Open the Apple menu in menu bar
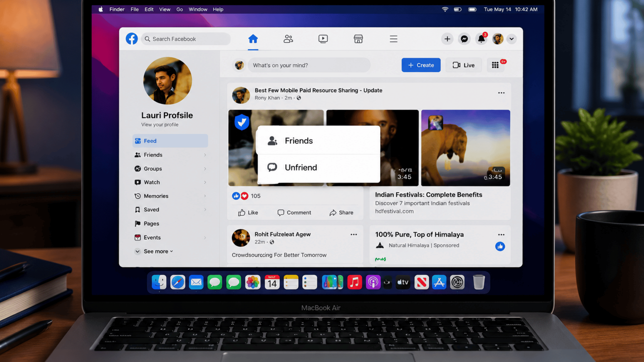 coord(101,9)
